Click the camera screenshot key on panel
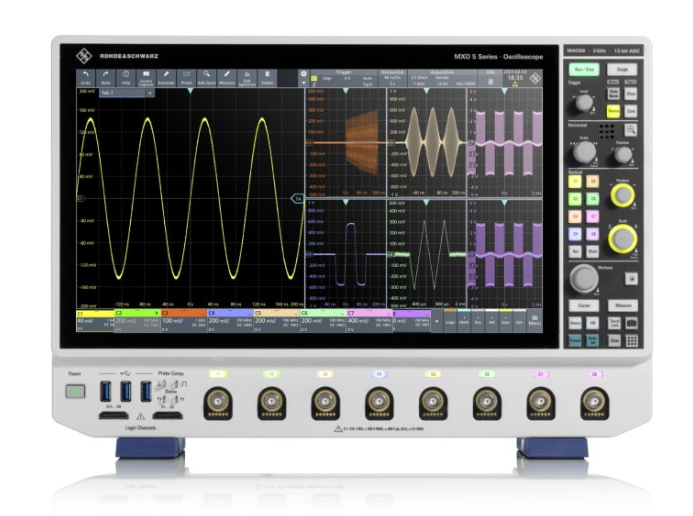 tap(632, 323)
